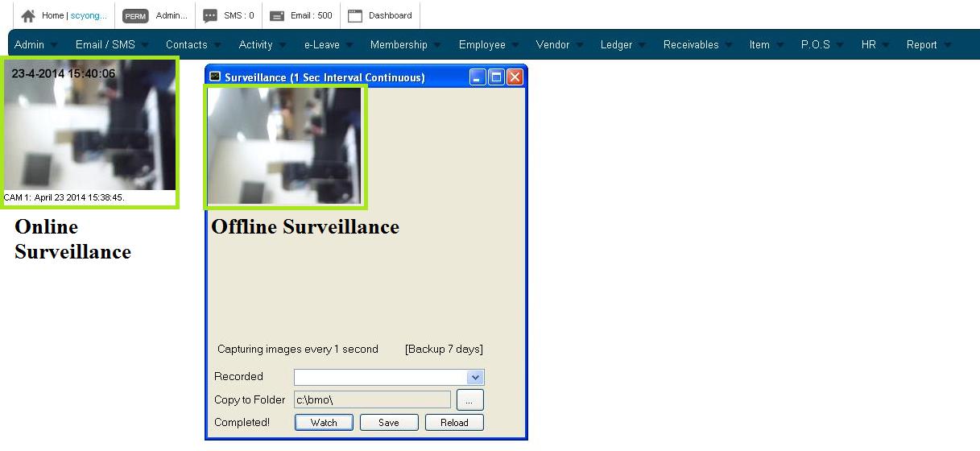The image size is (980, 451).
Task: Minimize the Surveillance window
Action: pyautogui.click(x=478, y=77)
